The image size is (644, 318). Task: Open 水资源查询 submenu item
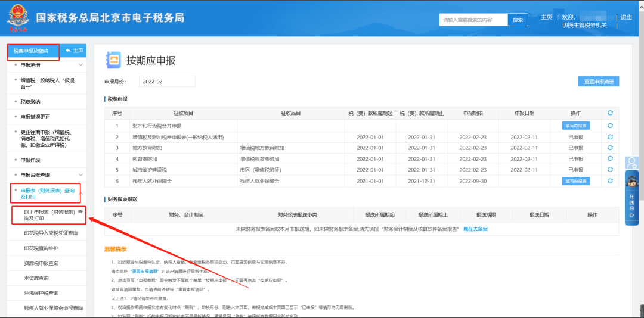[36, 278]
